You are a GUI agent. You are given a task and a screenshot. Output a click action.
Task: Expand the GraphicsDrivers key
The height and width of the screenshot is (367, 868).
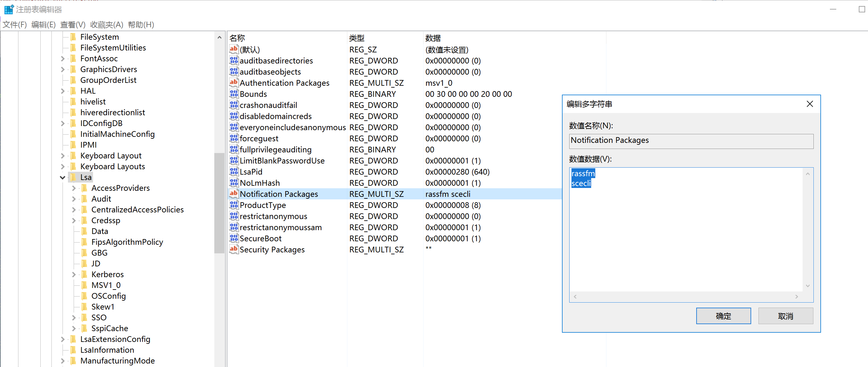click(63, 69)
